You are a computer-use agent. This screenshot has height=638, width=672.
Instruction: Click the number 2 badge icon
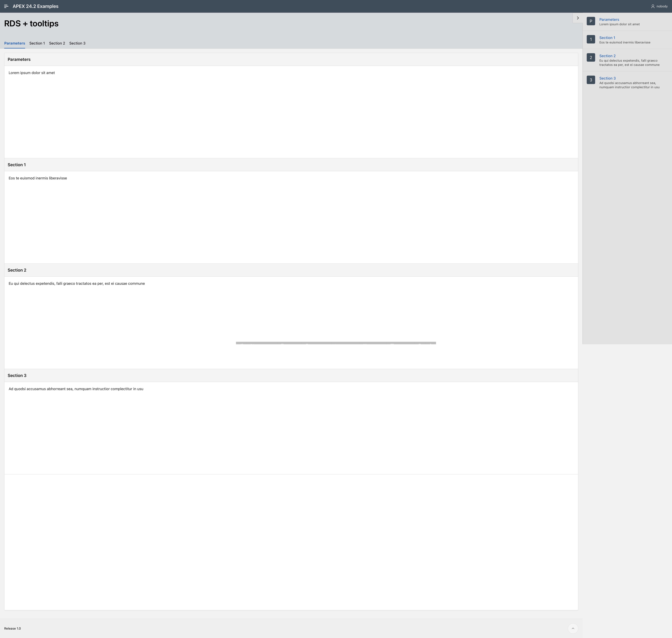click(x=591, y=57)
